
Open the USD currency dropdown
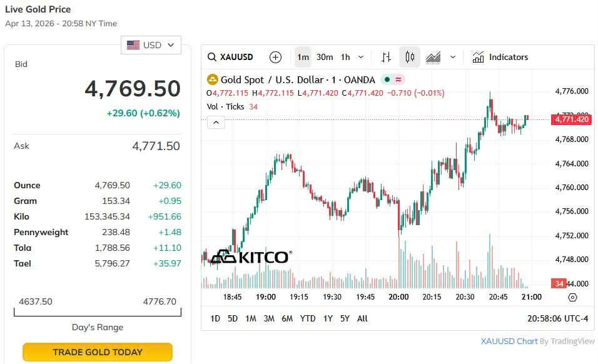[151, 45]
